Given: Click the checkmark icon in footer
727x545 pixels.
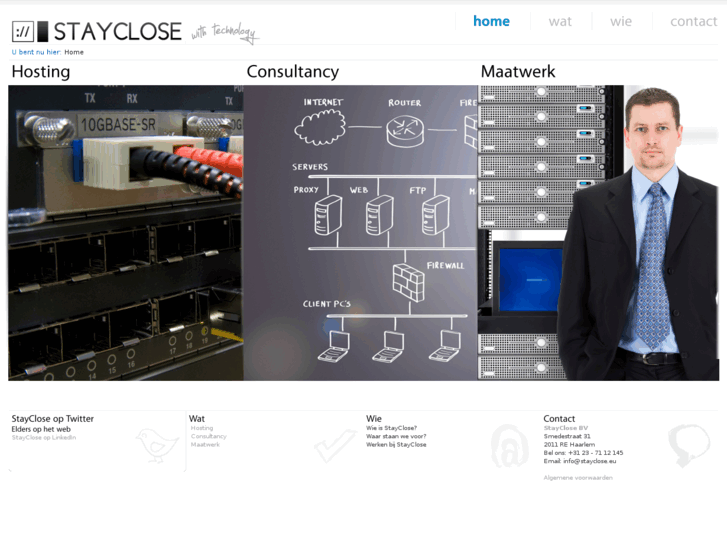Looking at the screenshot, I should (x=335, y=445).
